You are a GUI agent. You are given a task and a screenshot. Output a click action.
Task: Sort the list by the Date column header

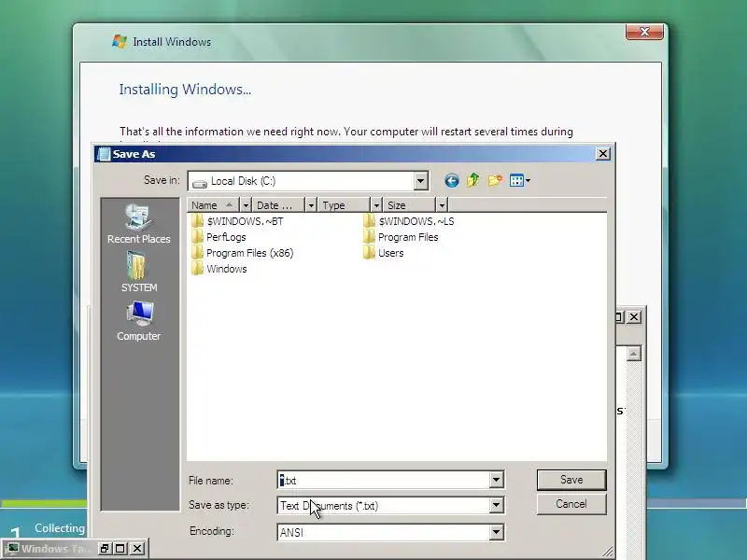pos(278,205)
